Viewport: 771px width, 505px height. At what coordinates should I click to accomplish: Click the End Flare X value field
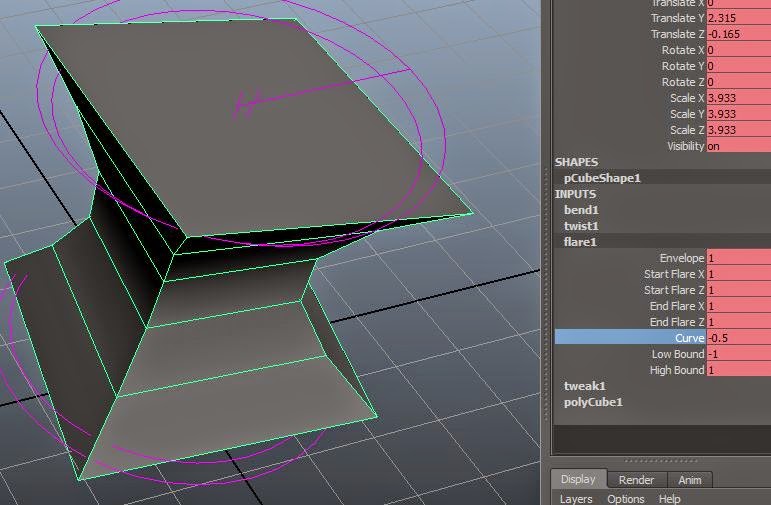(739, 306)
